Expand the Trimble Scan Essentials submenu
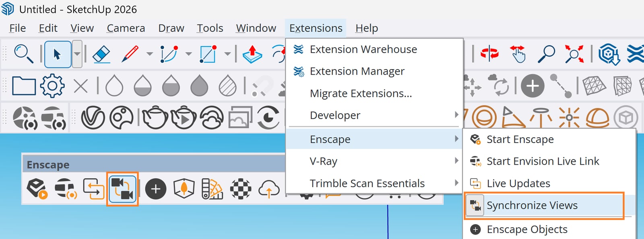 (x=374, y=184)
